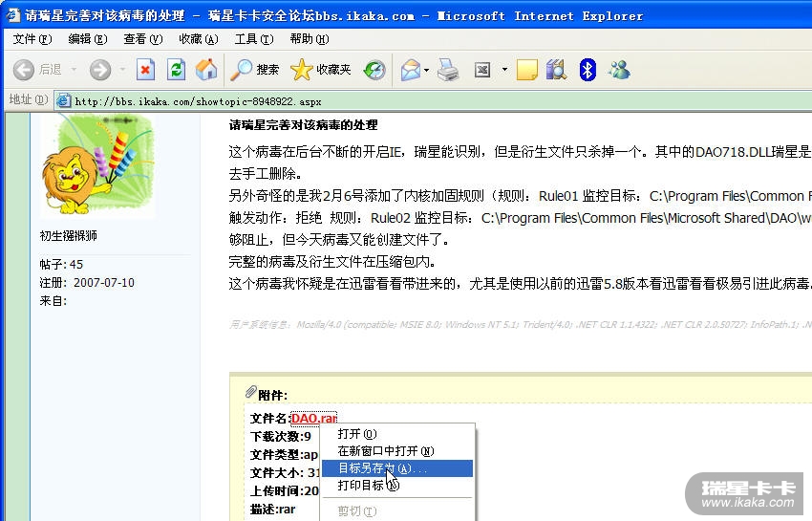The image size is (812, 521).
Task: Print the page with printer icon
Action: [448, 70]
